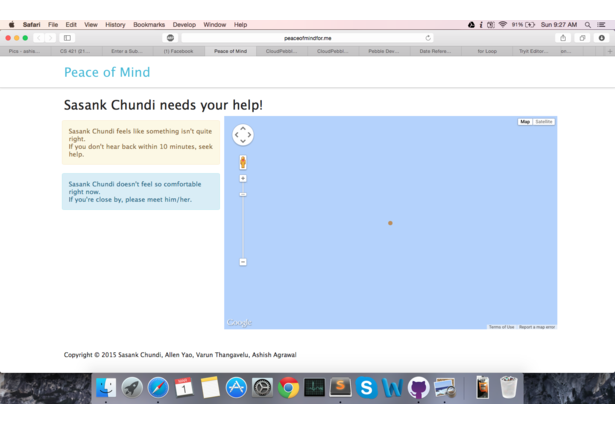The height and width of the screenshot is (424, 615).
Task: Open Notification Center icon in menu bar
Action: click(601, 24)
